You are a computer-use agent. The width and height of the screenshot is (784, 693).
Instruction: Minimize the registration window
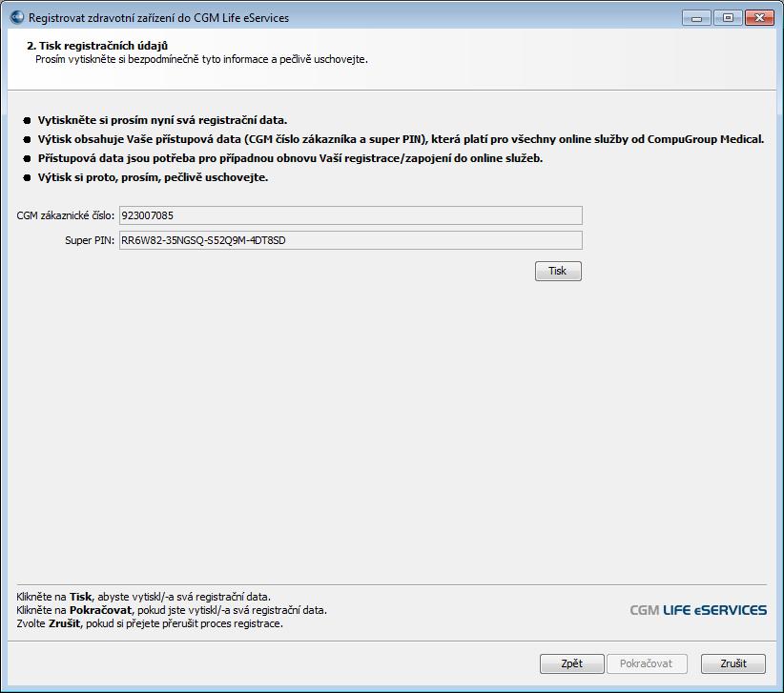pyautogui.click(x=696, y=18)
